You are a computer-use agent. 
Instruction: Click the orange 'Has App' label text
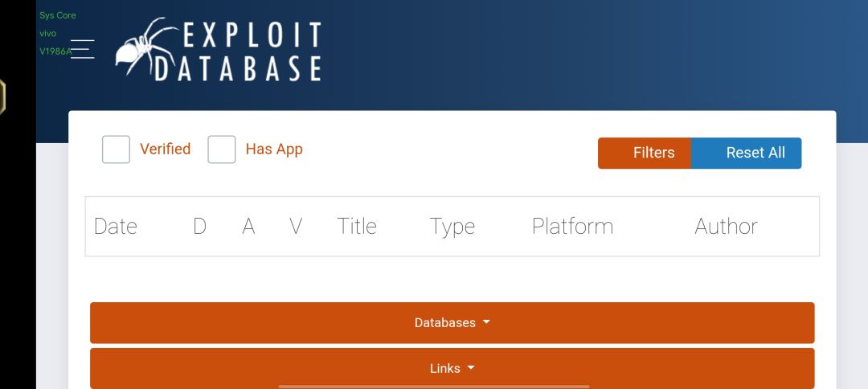point(274,149)
